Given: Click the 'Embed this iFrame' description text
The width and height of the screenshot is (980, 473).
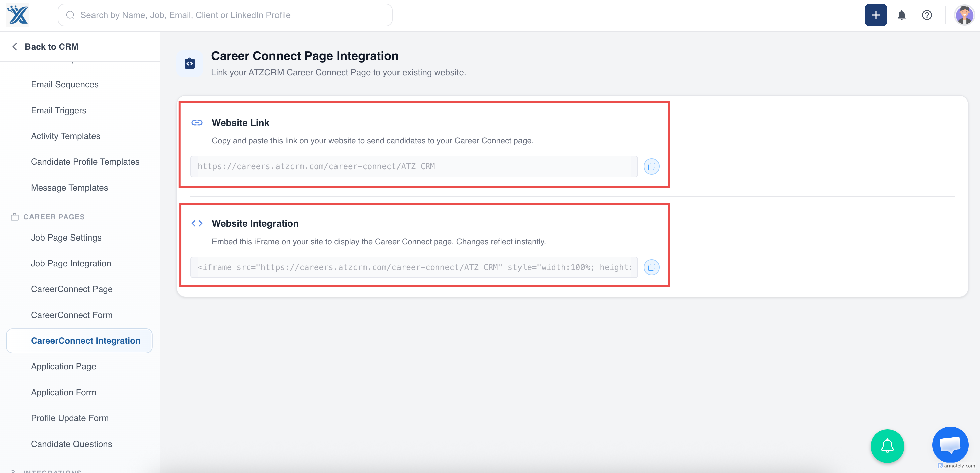Looking at the screenshot, I should pos(378,242).
